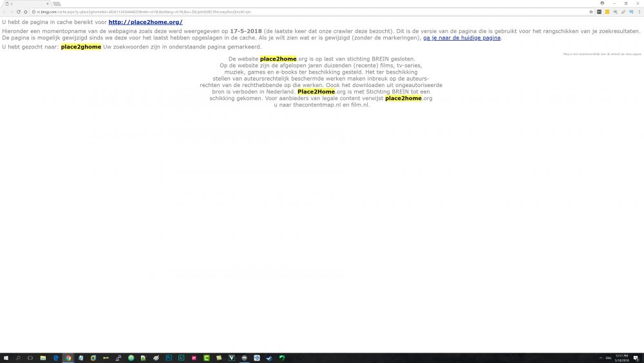This screenshot has height=363, width=644.
Task: Open the Chrome three-dot menu
Action: tap(639, 12)
